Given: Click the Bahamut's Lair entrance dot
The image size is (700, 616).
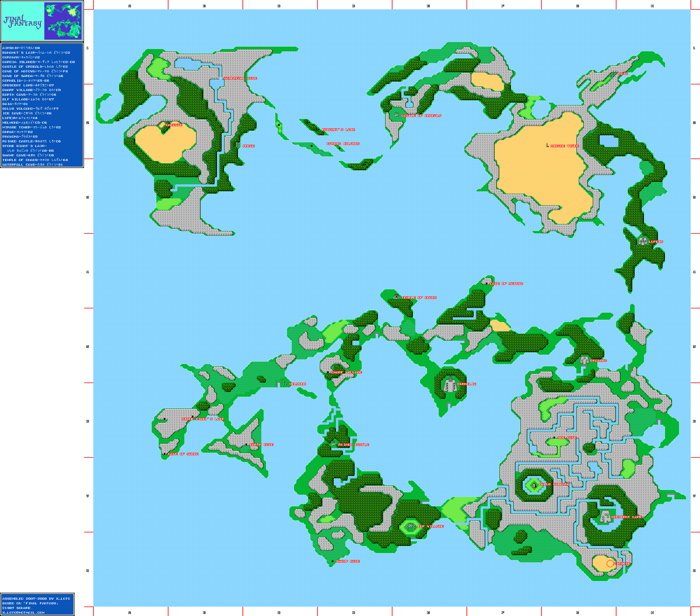Looking at the screenshot, I should 318,129.
